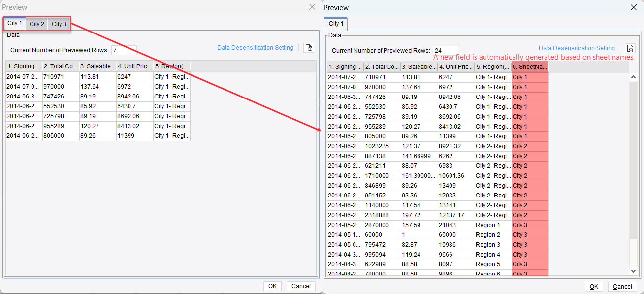Switch to City 3 tab in left window

coord(59,24)
